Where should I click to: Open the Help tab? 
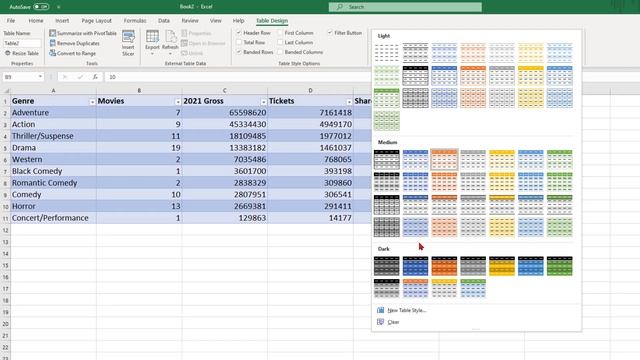point(238,20)
